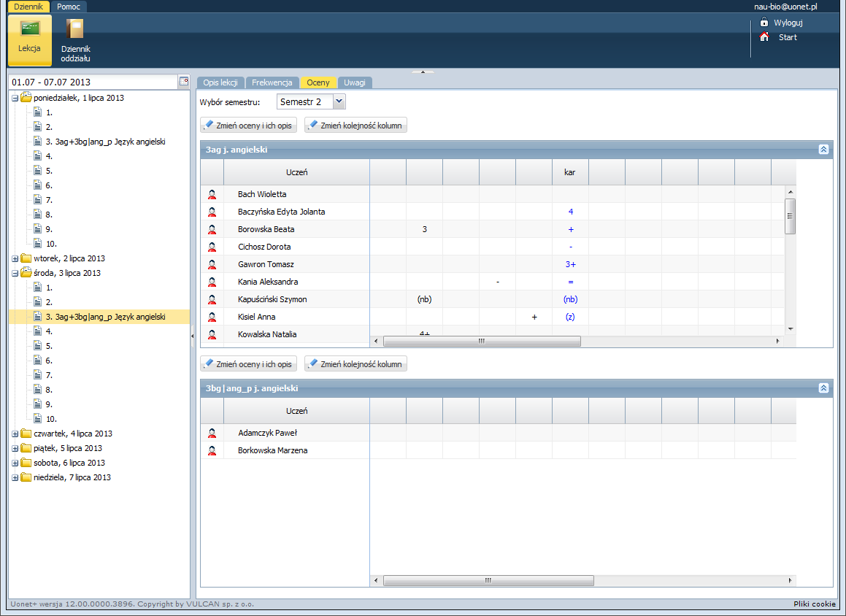
Task: Click scroll-right arrow of 3bg table
Action: tap(790, 580)
